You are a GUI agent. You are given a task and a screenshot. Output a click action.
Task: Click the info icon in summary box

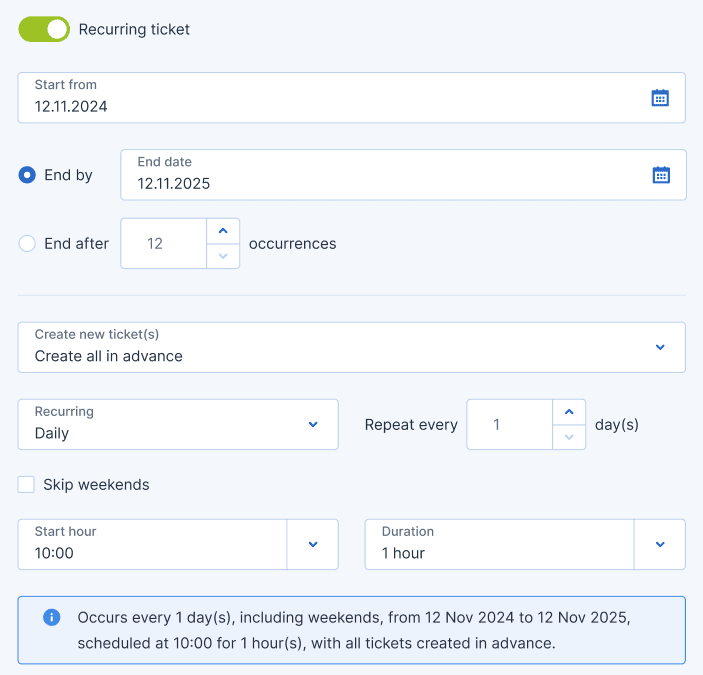[52, 617]
